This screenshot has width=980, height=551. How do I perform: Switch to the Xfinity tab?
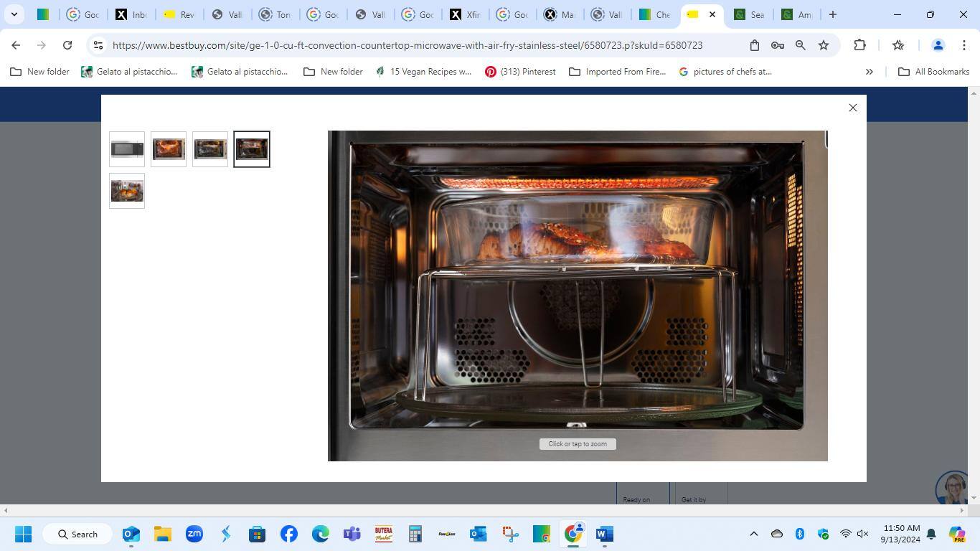(x=464, y=14)
